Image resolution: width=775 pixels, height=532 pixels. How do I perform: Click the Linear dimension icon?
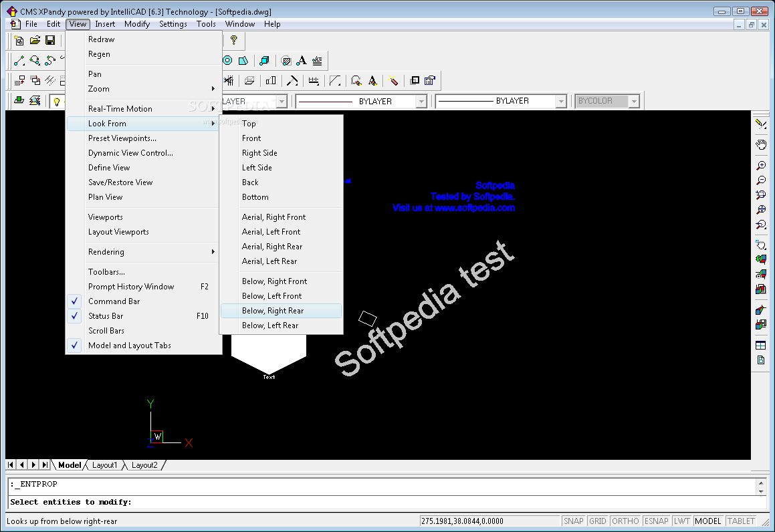pyautogui.click(x=314, y=80)
